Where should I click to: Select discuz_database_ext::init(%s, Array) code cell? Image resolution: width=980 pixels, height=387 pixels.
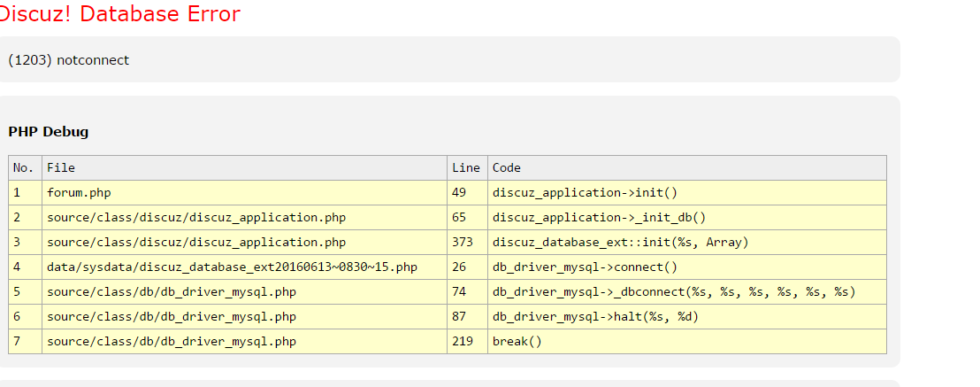pyautogui.click(x=687, y=243)
